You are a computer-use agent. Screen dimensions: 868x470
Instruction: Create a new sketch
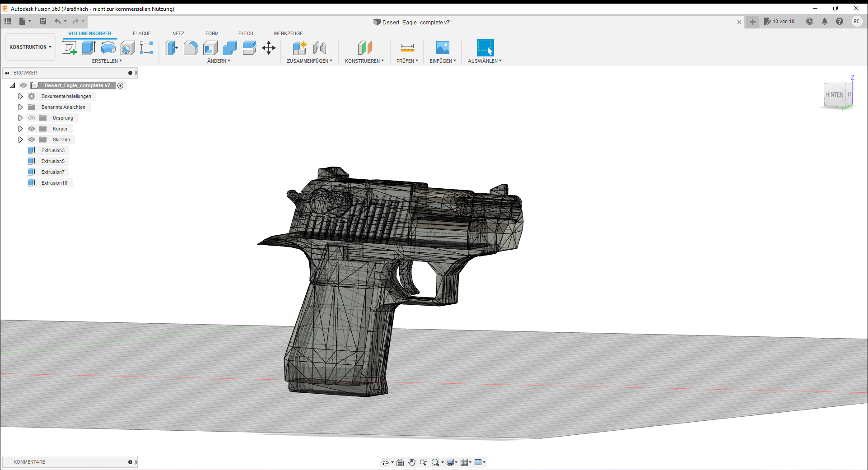[x=70, y=47]
